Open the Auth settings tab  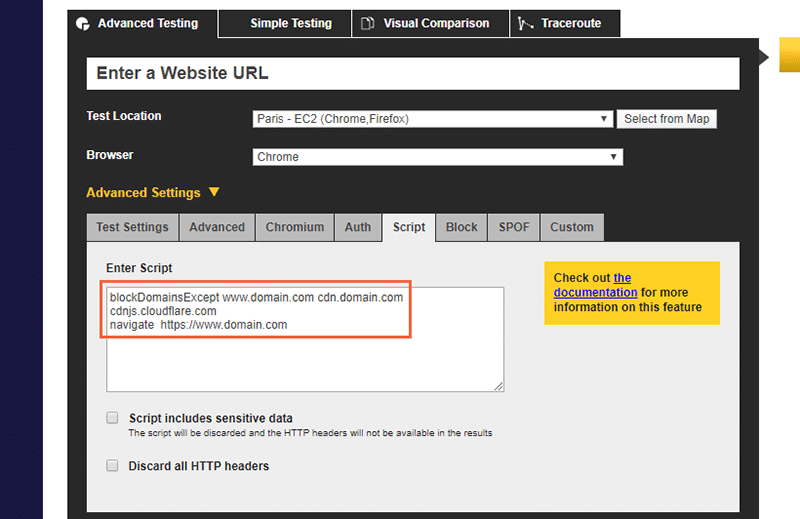pyautogui.click(x=358, y=227)
